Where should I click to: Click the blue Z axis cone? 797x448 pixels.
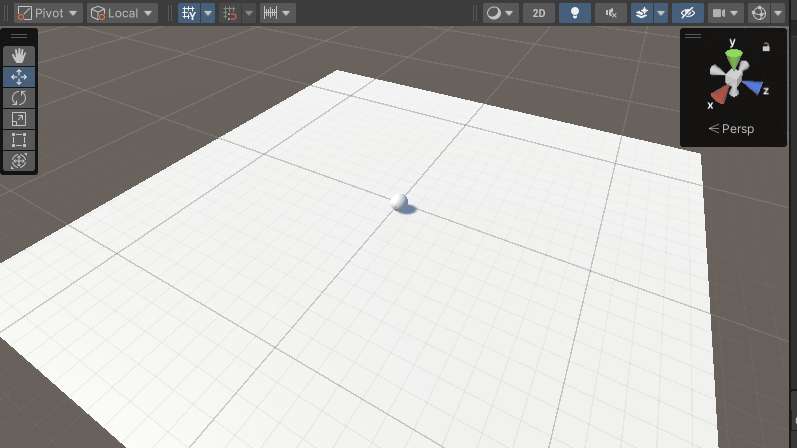(753, 86)
